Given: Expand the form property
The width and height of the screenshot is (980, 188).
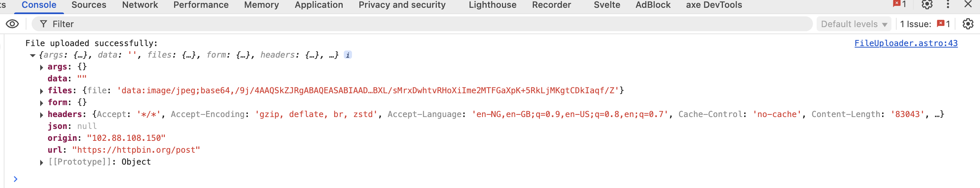Looking at the screenshot, I should (x=41, y=103).
